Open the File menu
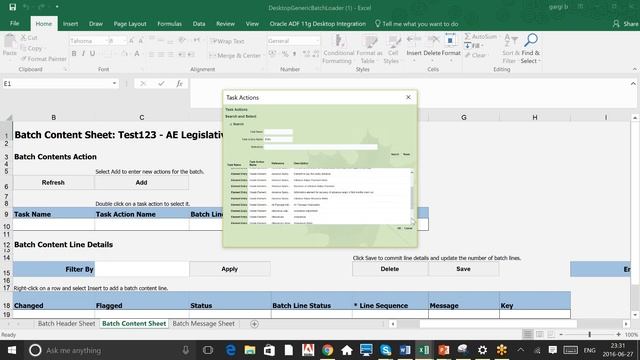Screen dimensions: 640x360 point(14,24)
